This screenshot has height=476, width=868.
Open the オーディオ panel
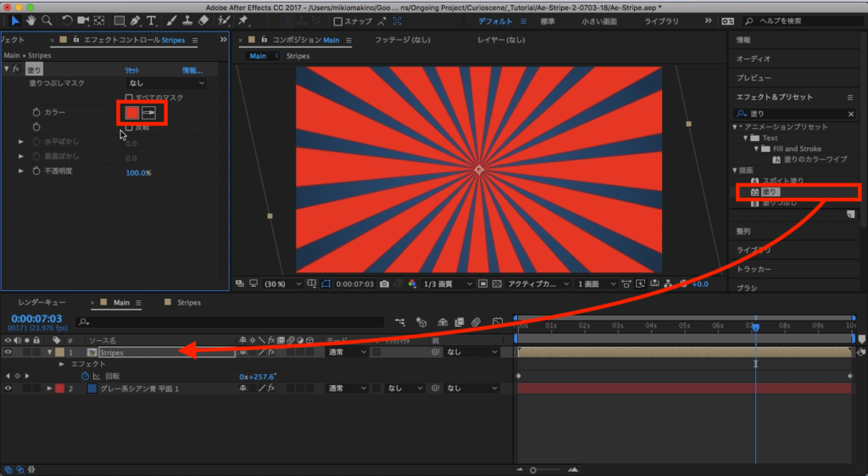click(753, 59)
